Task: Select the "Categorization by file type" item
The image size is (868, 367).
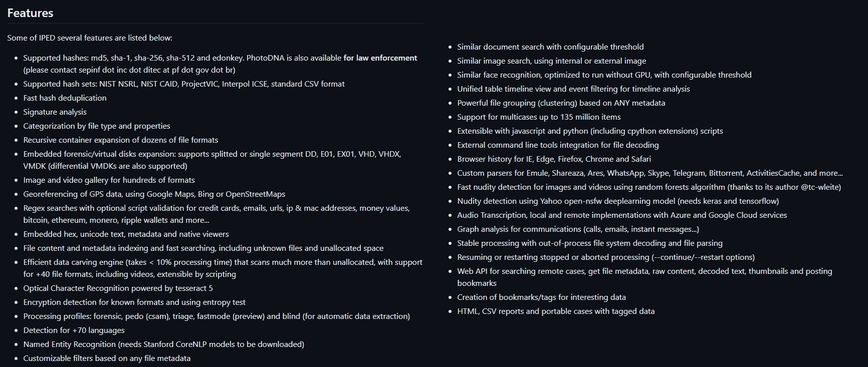Action: (x=96, y=126)
